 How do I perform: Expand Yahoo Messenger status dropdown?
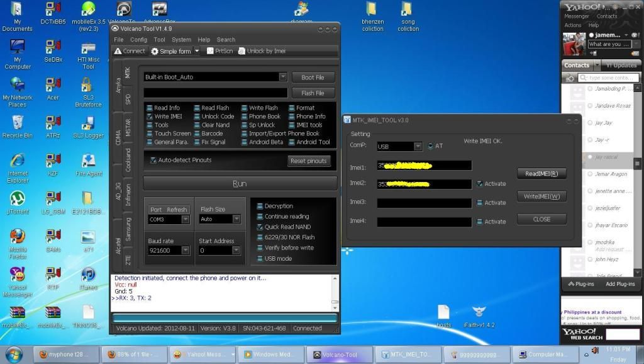pos(626,35)
